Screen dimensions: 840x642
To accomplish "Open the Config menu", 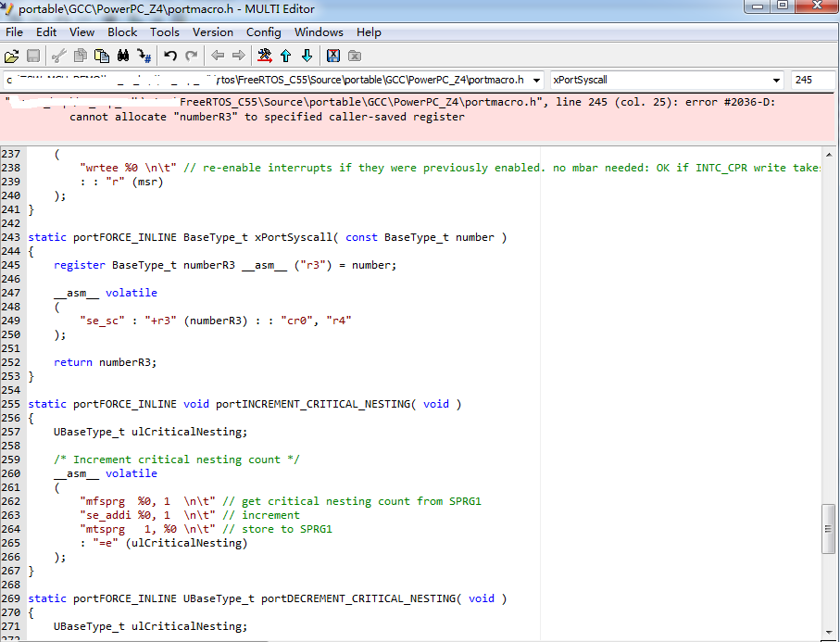I will (x=264, y=32).
